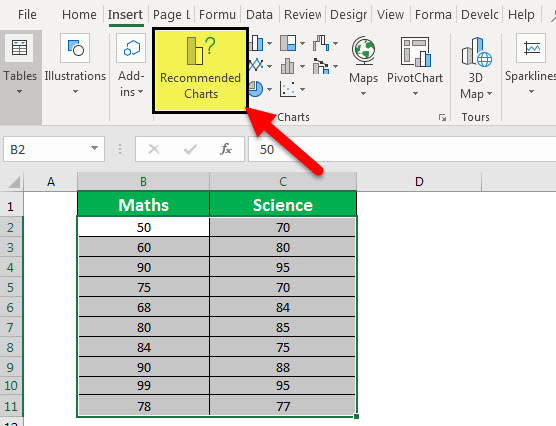Switch to the Page Layout tab
556x426 pixels.
(172, 15)
